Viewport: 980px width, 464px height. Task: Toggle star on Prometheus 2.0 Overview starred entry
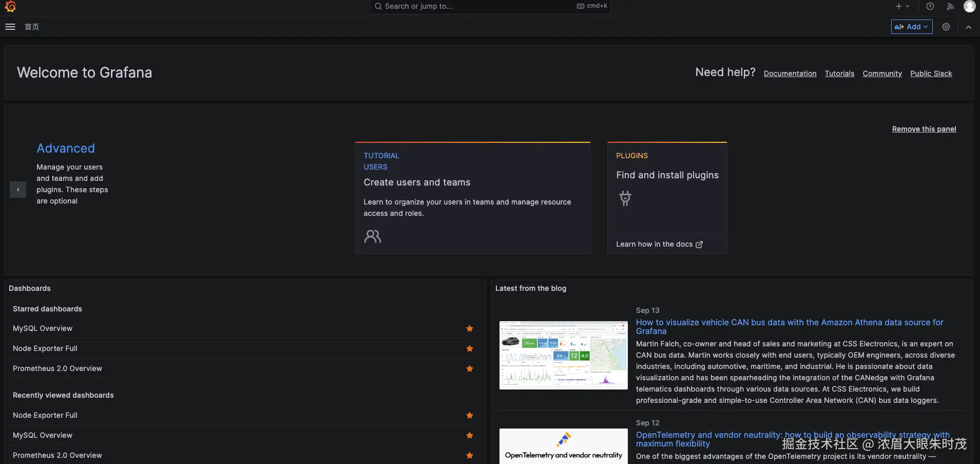pyautogui.click(x=469, y=368)
